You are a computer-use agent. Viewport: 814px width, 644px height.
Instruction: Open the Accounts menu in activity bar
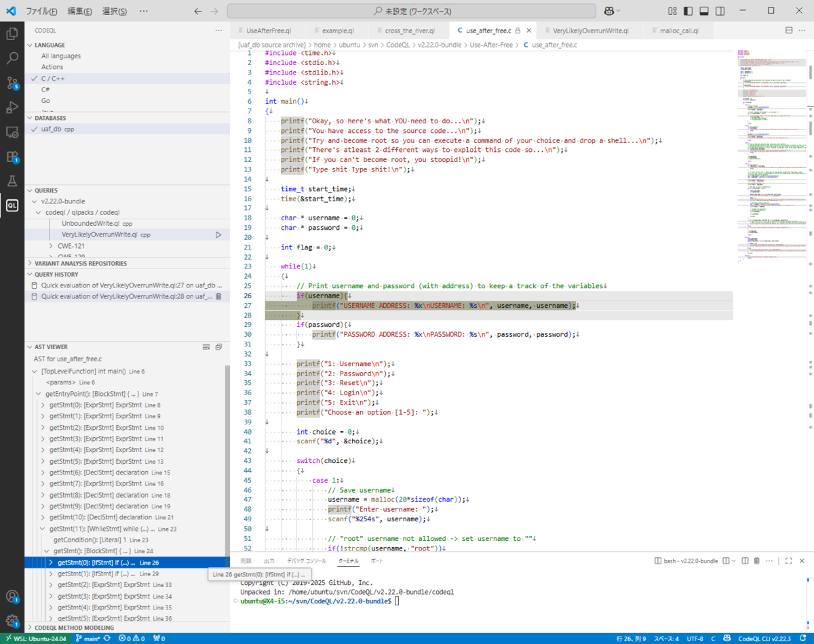12,597
